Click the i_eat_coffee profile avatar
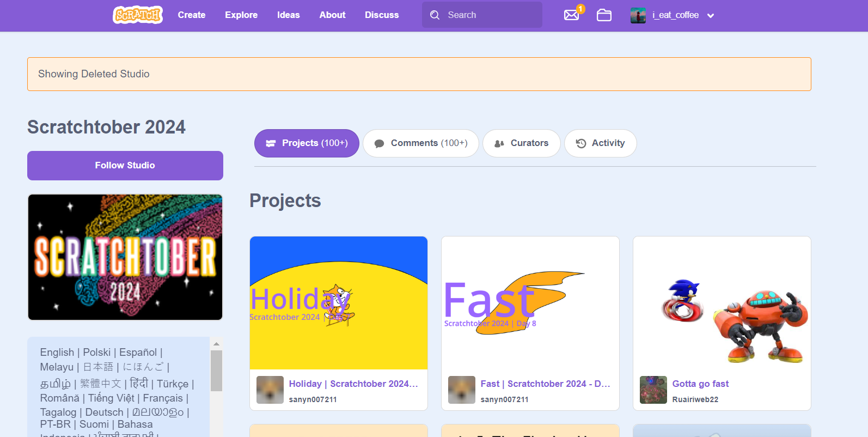 (638, 15)
